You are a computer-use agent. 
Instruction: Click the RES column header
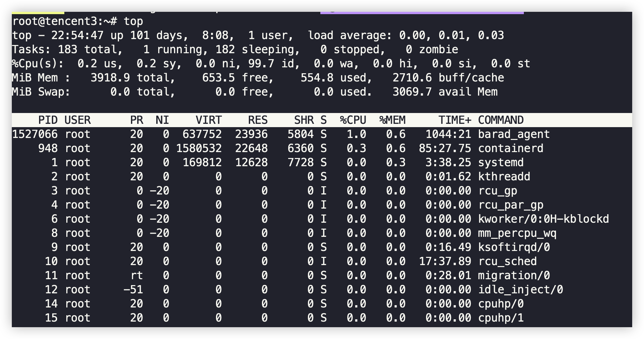pos(258,120)
